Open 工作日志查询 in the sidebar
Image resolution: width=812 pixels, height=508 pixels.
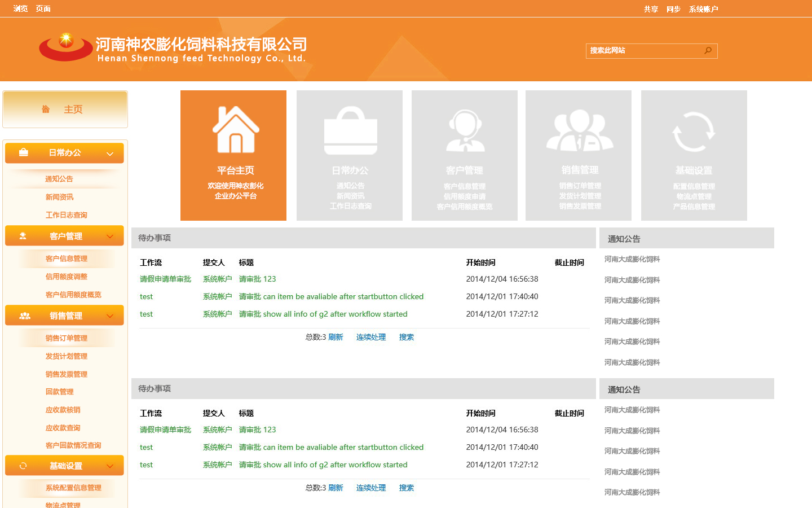67,215
